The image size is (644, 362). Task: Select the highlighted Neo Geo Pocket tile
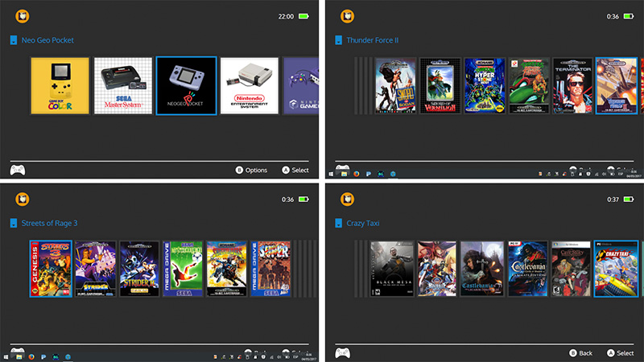[186, 85]
